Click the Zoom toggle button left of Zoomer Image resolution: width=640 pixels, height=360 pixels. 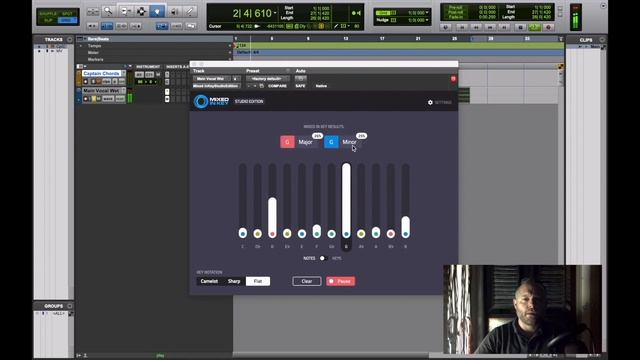(x=93, y=12)
